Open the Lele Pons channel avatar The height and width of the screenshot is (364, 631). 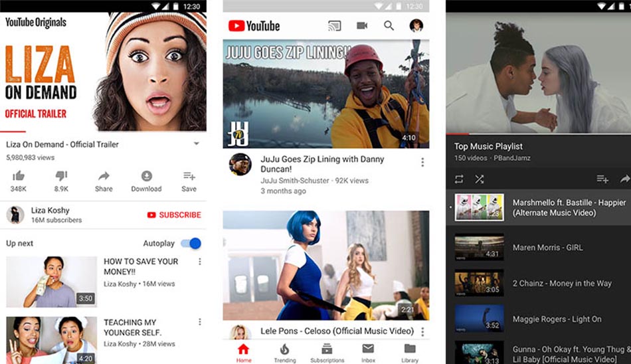pos(240,333)
